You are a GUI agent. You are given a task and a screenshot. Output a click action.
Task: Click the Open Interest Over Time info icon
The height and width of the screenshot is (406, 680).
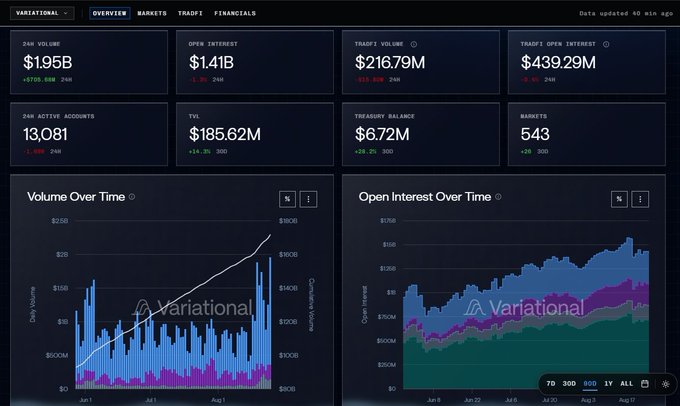498,196
